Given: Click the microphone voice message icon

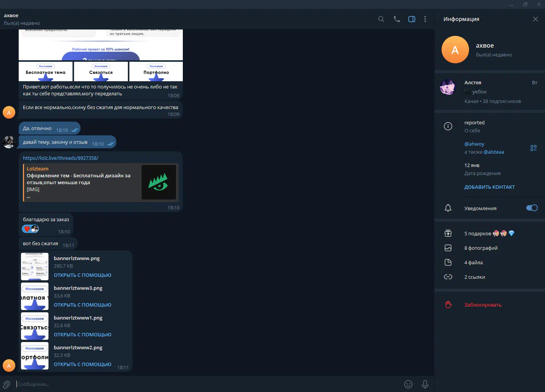Looking at the screenshot, I should [x=425, y=384].
